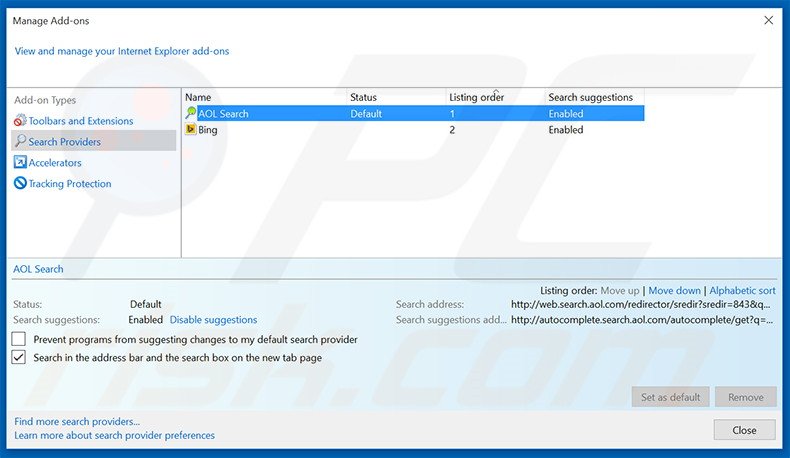The width and height of the screenshot is (790, 458).
Task: Close the Manage Add-ons dialog with X
Action: pos(768,20)
